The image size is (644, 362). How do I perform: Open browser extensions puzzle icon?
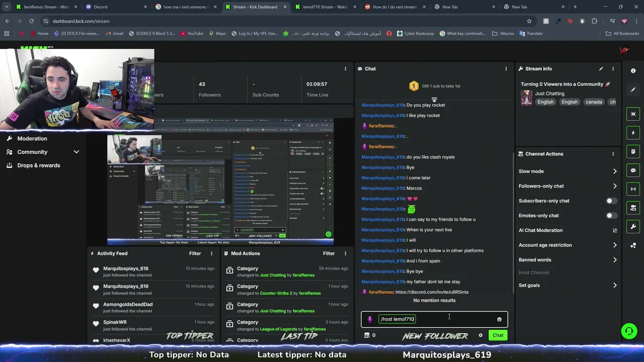click(x=595, y=21)
